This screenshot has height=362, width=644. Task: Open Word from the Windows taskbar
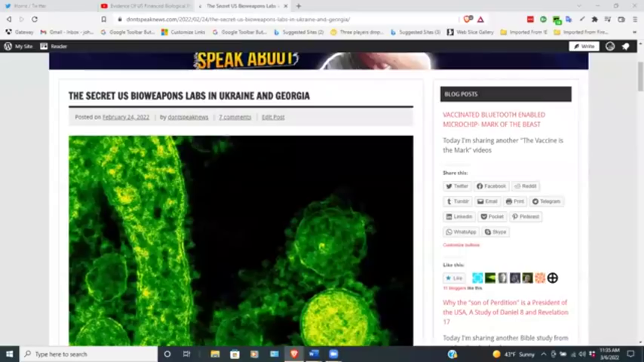tap(313, 354)
